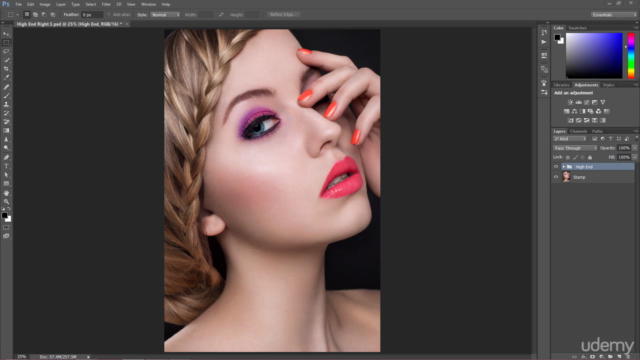Open the layer Kind filter dropdown

tap(570, 139)
